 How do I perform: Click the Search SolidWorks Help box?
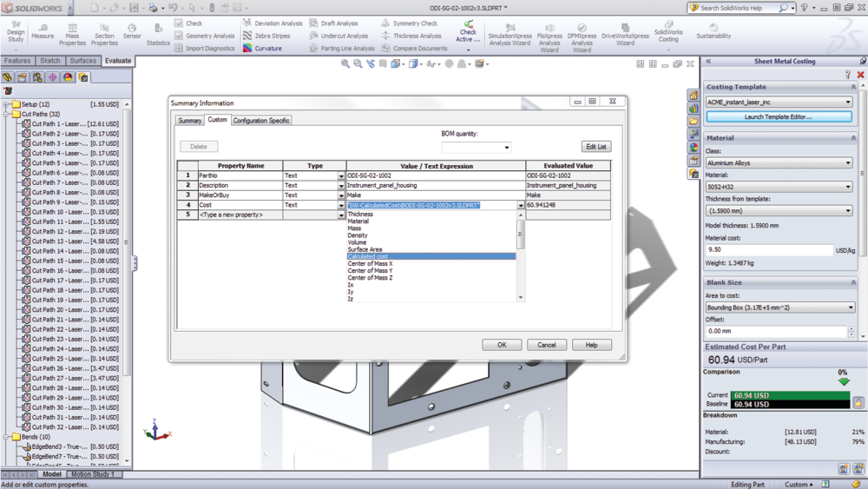point(742,8)
